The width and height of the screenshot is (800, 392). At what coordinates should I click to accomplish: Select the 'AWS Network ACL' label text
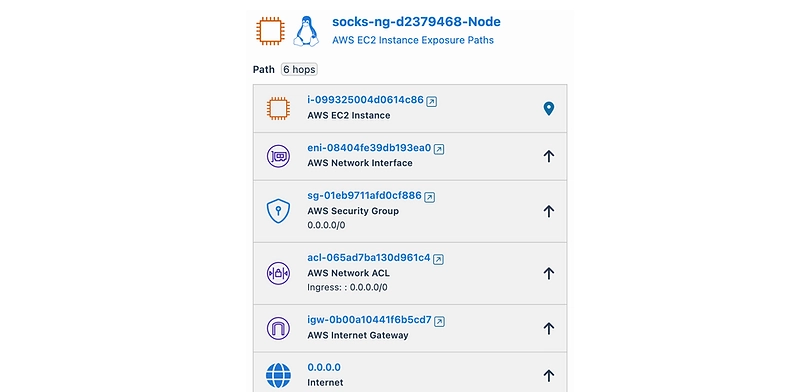348,273
